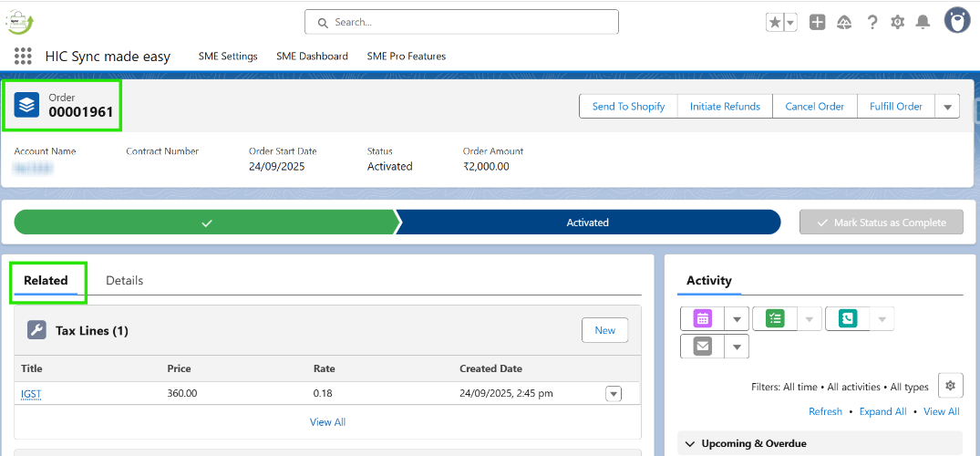Image resolution: width=980 pixels, height=456 pixels.
Task: Click the Activated stage in path
Action: 587,223
